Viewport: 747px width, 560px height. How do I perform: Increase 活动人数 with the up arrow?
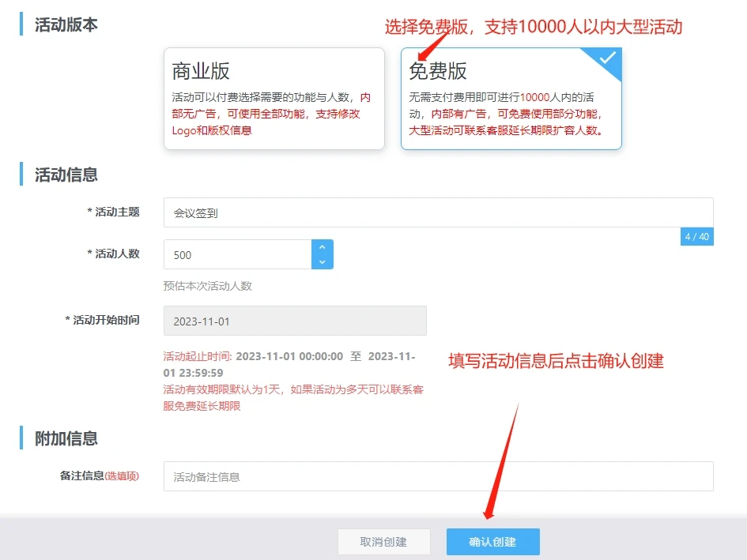coord(322,247)
